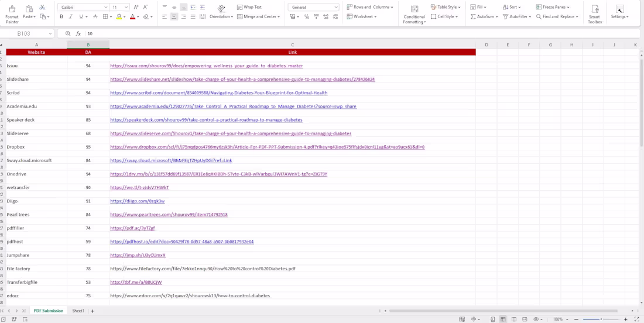The height and width of the screenshot is (323, 644).
Task: Open the Settings menu
Action: (619, 12)
